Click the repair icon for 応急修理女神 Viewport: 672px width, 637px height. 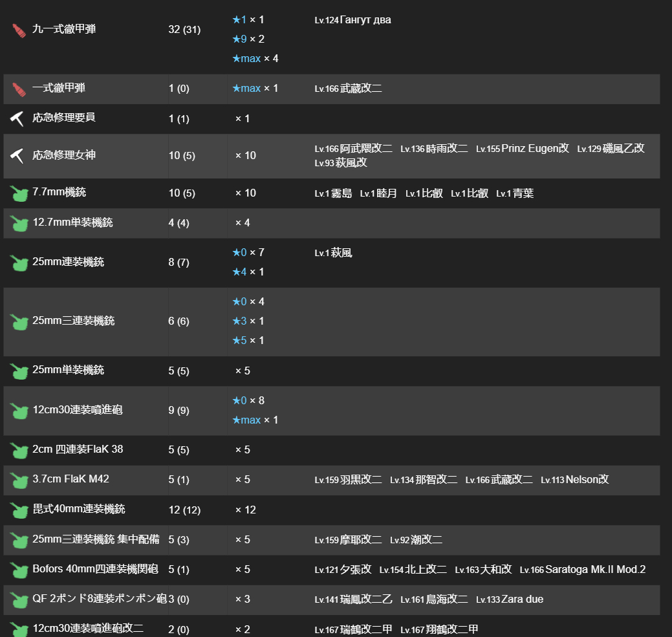pyautogui.click(x=17, y=156)
